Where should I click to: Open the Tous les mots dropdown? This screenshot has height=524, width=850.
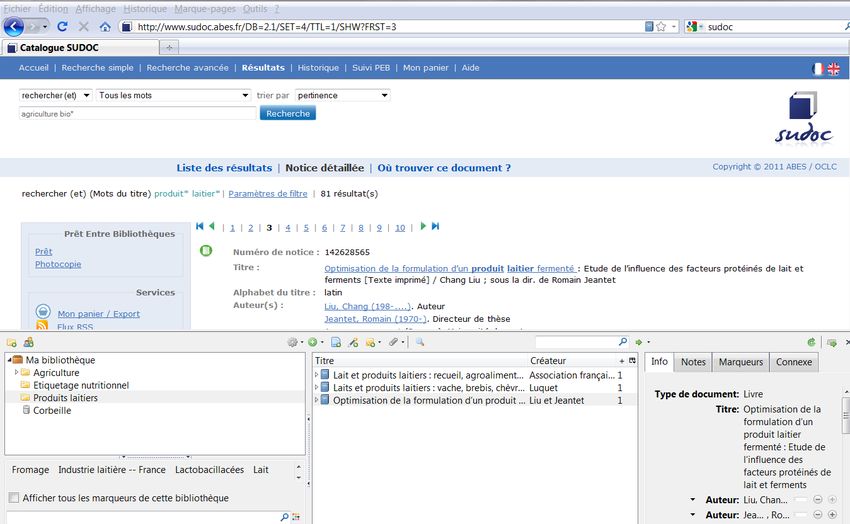(173, 95)
